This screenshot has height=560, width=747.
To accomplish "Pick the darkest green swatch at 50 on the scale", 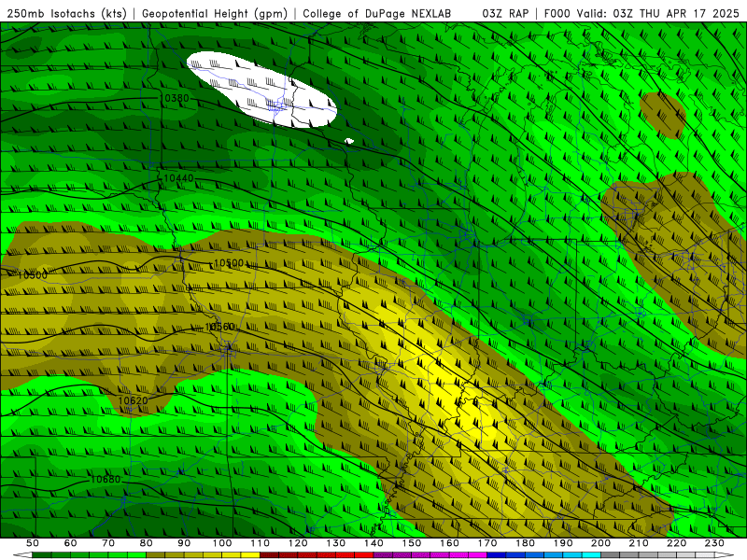I will (41, 555).
